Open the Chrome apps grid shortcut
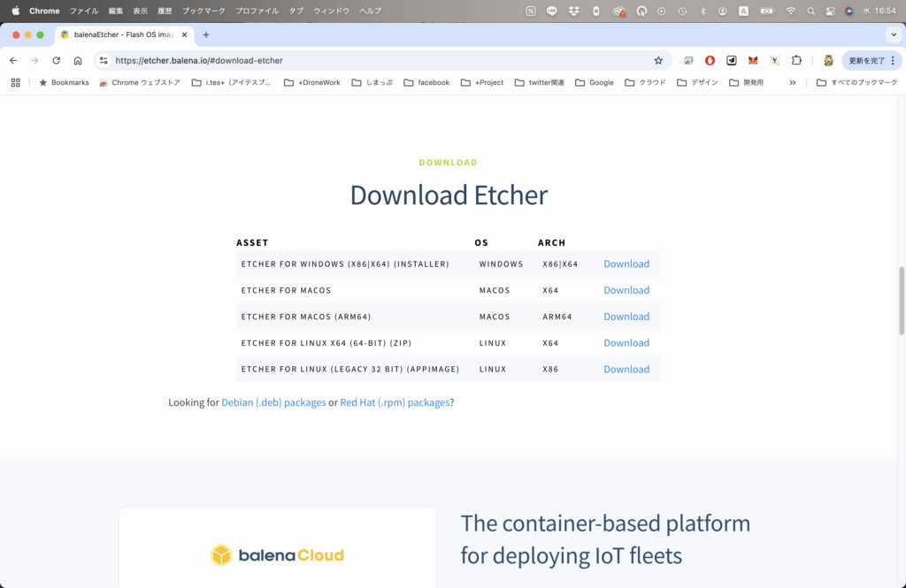The image size is (906, 588). click(16, 82)
